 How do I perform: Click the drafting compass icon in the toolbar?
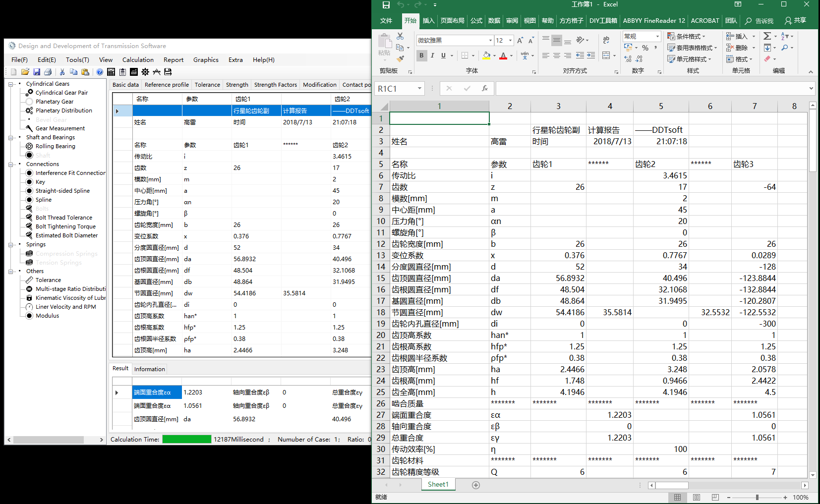pyautogui.click(x=157, y=72)
